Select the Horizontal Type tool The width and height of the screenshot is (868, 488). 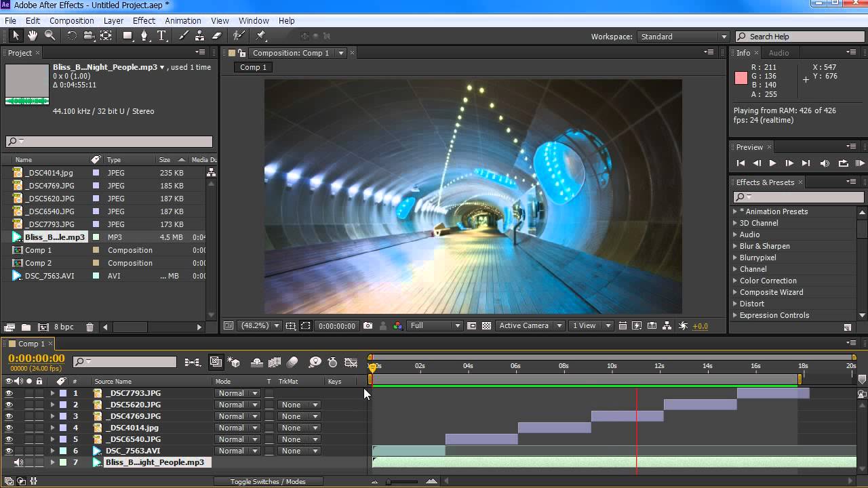pyautogui.click(x=162, y=36)
